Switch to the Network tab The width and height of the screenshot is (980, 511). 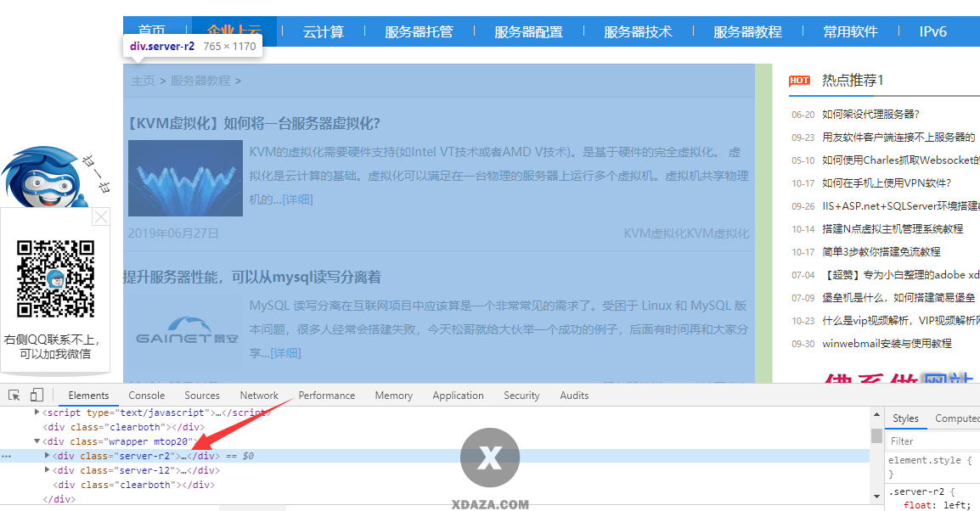point(259,396)
